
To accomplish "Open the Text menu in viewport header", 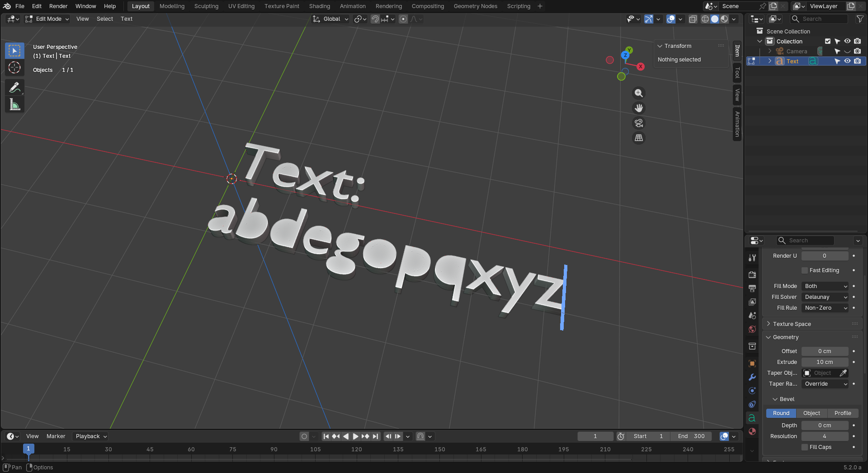I will tap(127, 19).
